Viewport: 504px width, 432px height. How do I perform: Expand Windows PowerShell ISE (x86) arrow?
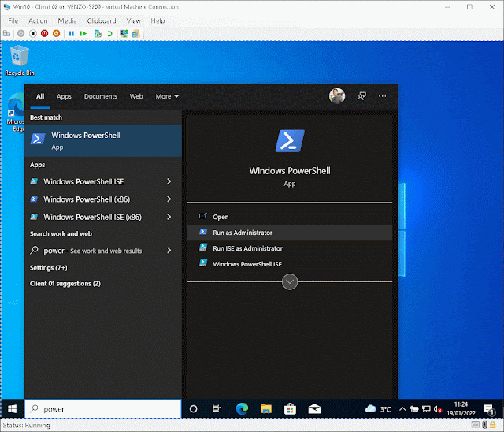tap(169, 217)
